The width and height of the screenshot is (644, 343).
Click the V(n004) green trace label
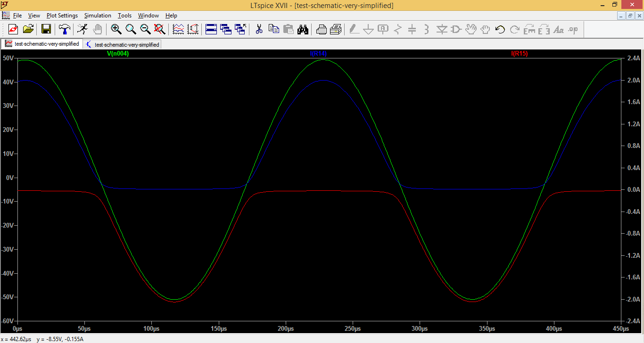point(118,54)
